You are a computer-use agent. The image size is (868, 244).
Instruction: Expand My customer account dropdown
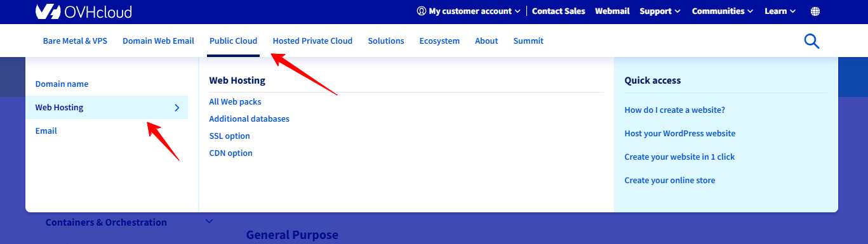pyautogui.click(x=469, y=11)
